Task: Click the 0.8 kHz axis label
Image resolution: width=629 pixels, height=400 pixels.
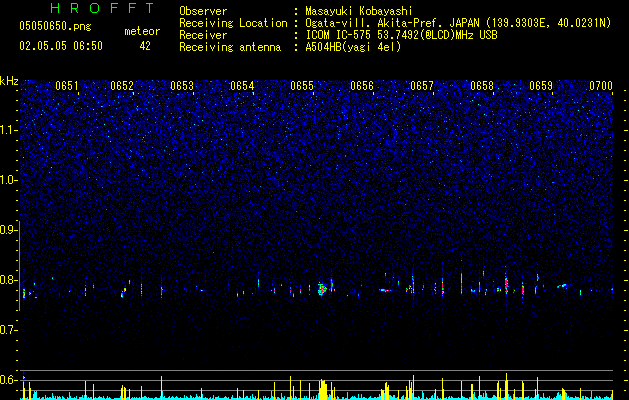Action: [x=9, y=280]
